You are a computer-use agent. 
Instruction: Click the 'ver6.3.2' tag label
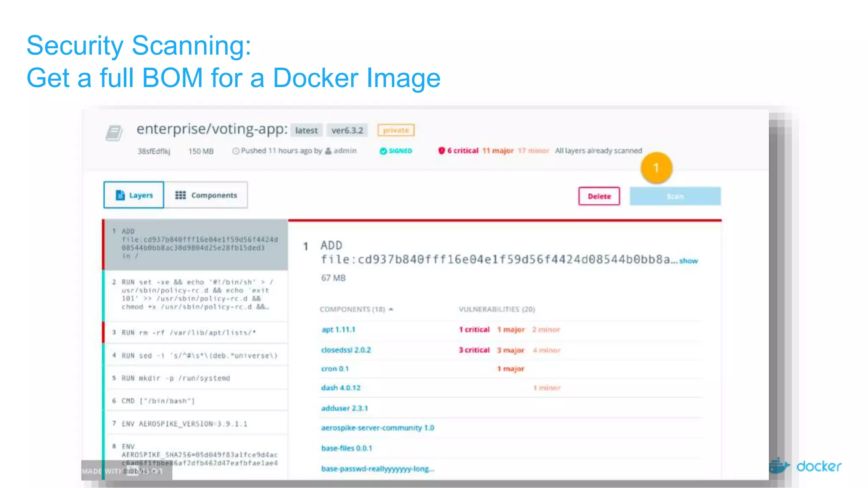(347, 130)
